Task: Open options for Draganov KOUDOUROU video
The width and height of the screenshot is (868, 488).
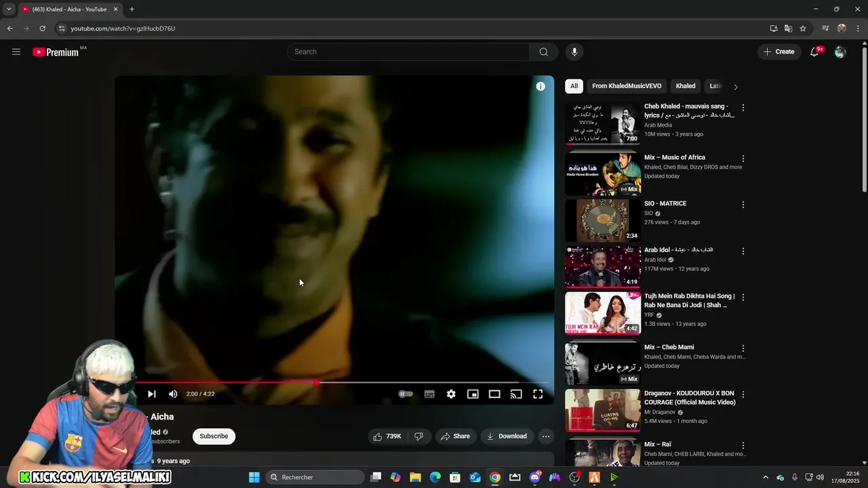Action: point(743,394)
